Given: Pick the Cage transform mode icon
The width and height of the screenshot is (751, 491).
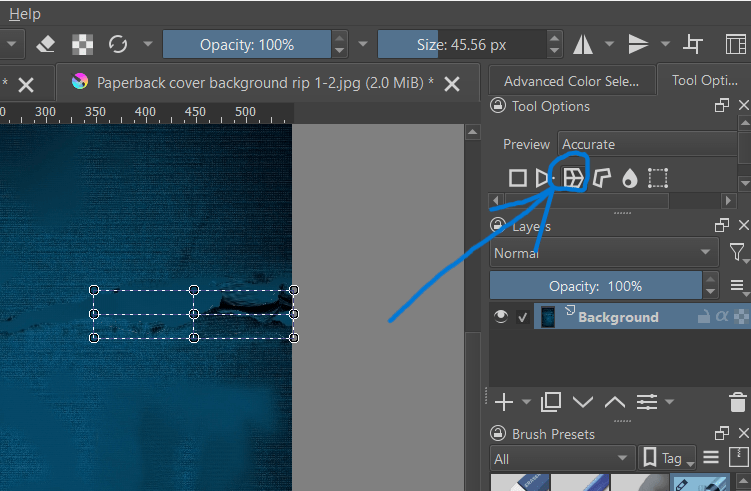Looking at the screenshot, I should click(601, 178).
